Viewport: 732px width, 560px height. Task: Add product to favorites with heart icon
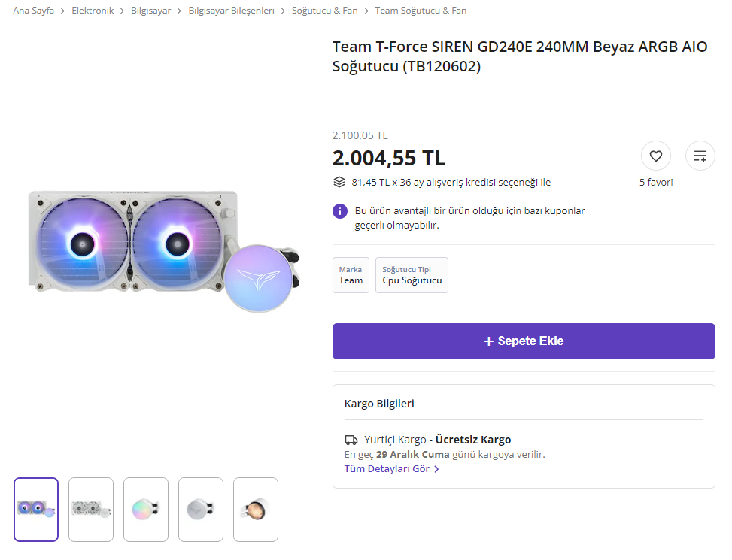pos(655,156)
